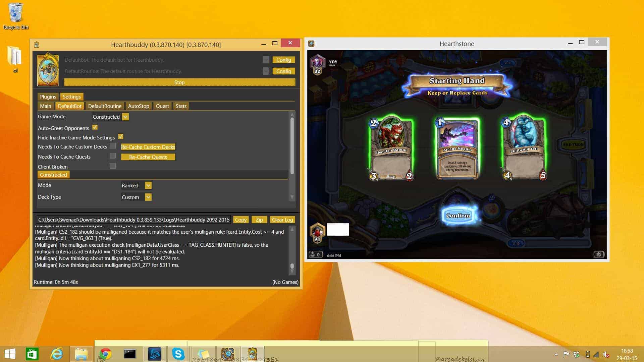Uncheck Hide Inactive Game Mode Settings
Screen dimensions: 644x362
[121, 137]
